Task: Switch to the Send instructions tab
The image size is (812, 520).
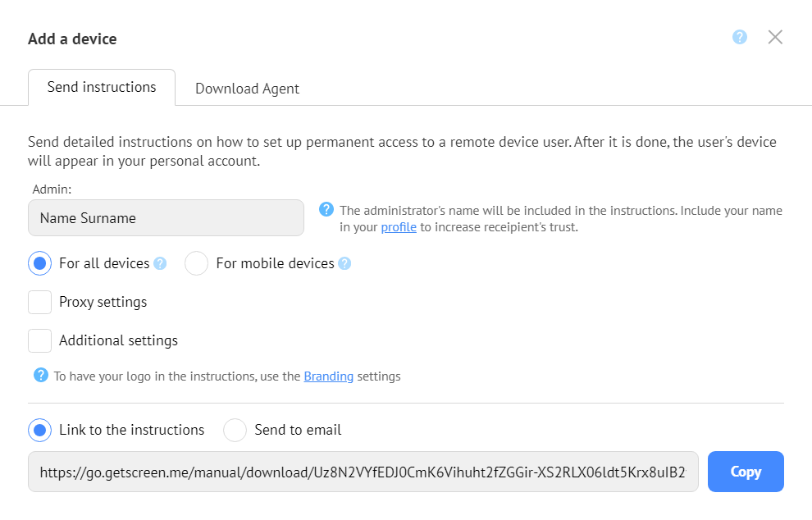Action: 102,88
